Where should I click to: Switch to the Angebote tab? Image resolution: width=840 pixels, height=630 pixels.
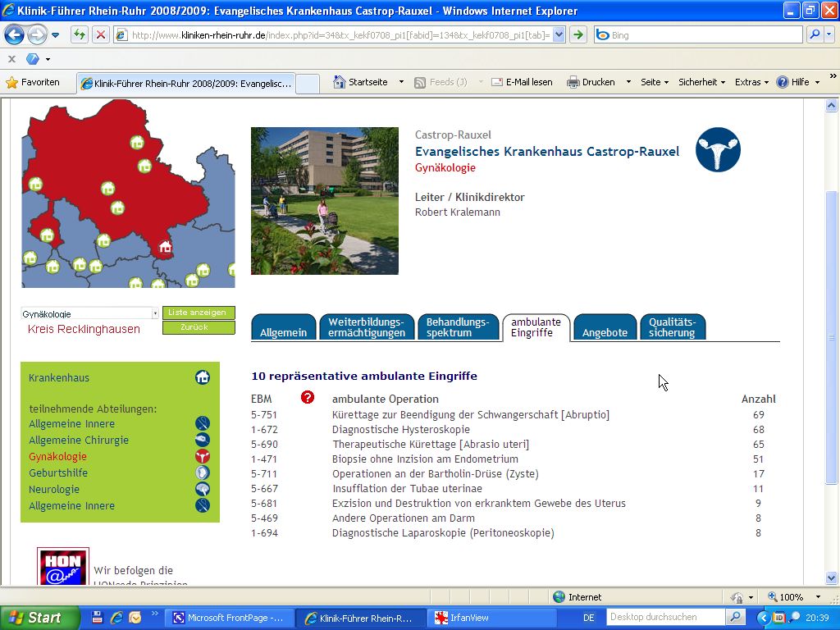click(x=605, y=327)
